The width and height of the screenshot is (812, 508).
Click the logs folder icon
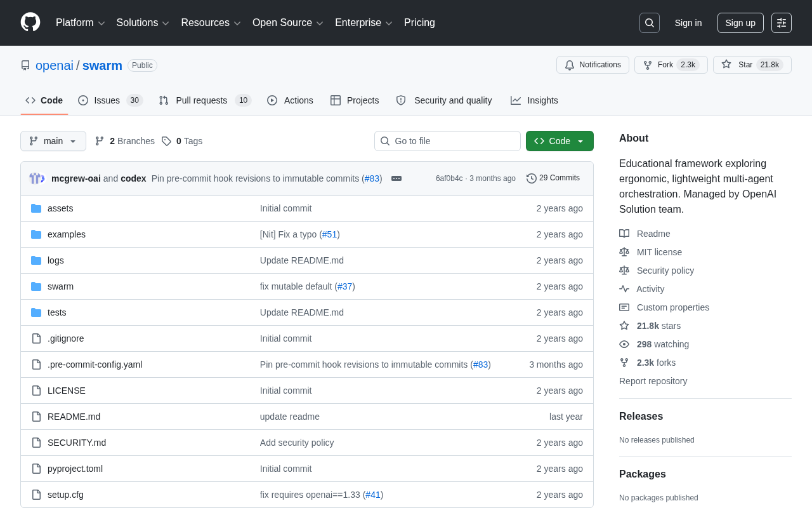[x=36, y=260]
